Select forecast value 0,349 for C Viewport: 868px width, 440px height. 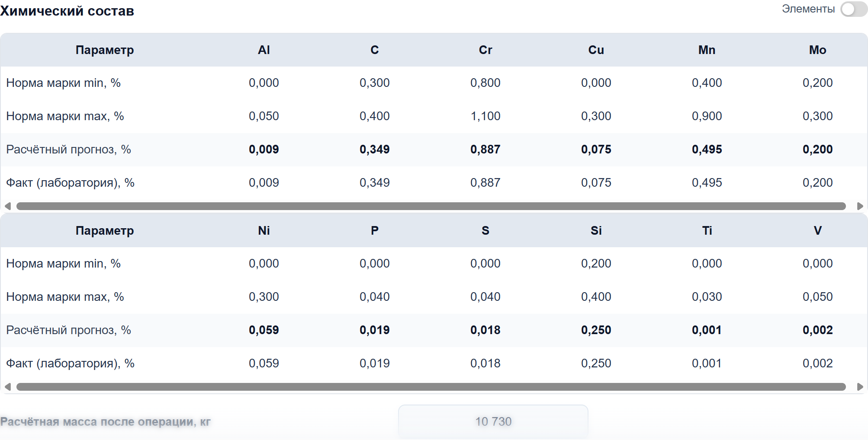(375, 150)
